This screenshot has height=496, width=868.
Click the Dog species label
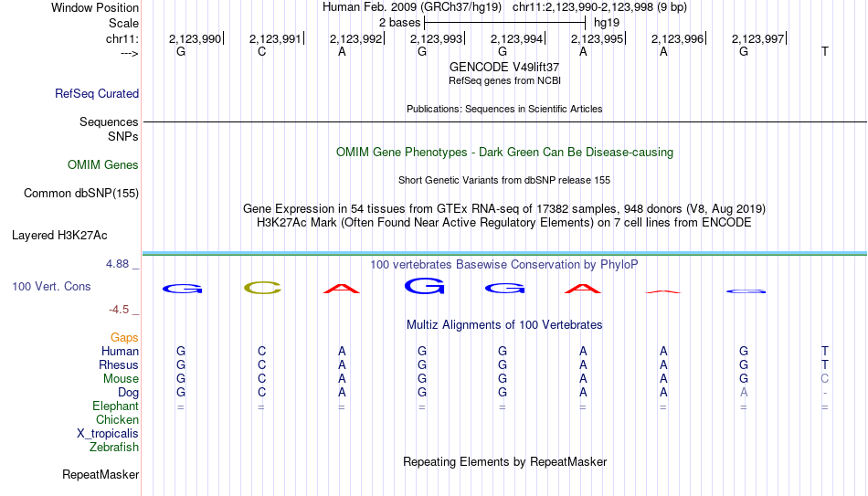(x=129, y=393)
